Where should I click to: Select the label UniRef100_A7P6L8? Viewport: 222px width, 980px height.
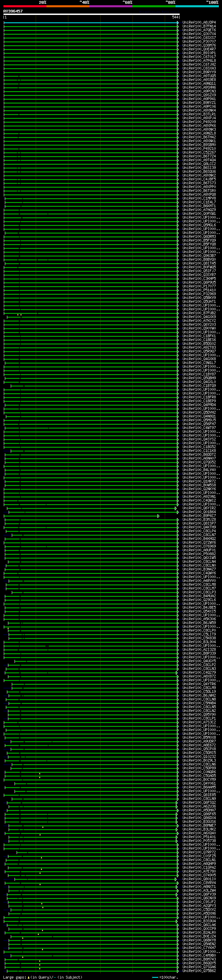tap(199, 60)
